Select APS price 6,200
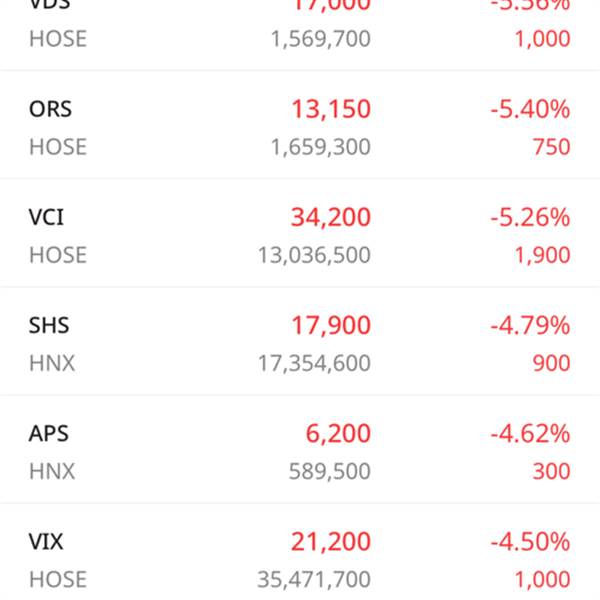Screen dimensions: 600x600 (338, 434)
